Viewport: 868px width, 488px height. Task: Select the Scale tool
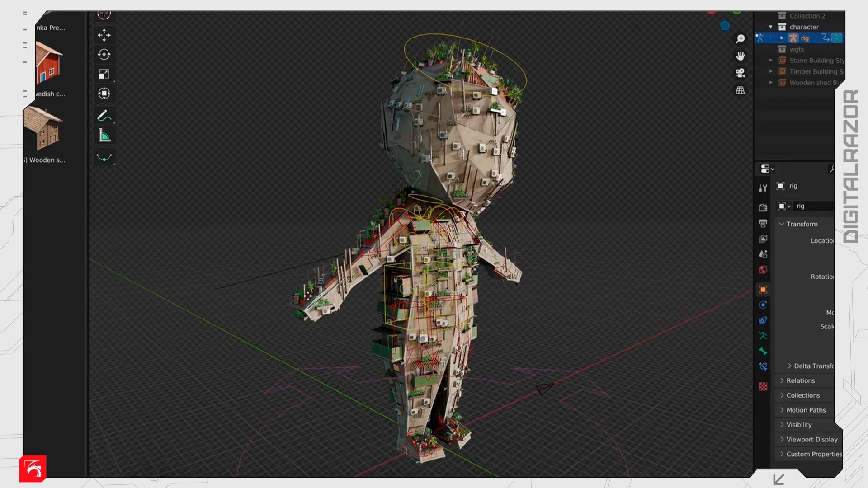104,74
